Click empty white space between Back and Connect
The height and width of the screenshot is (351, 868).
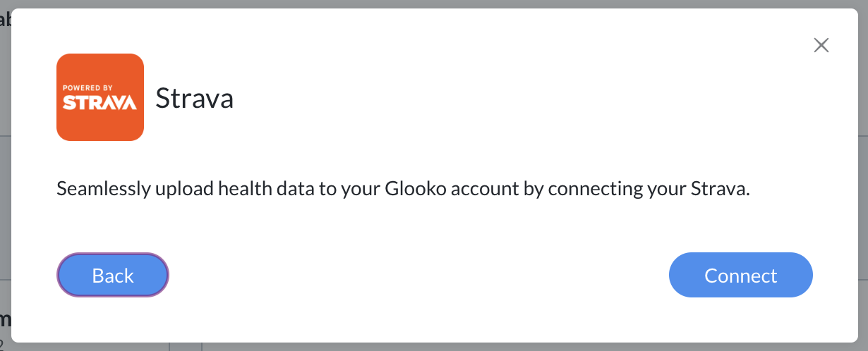pos(419,275)
